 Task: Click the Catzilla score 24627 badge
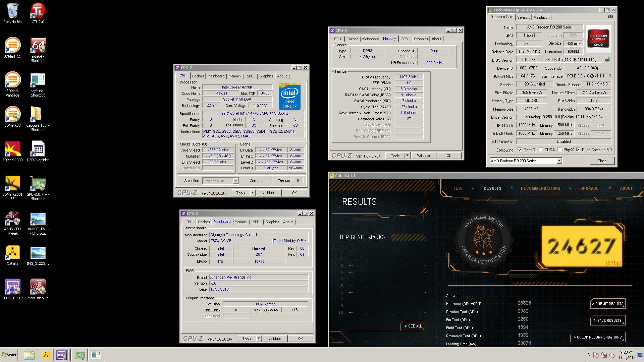pos(582,246)
